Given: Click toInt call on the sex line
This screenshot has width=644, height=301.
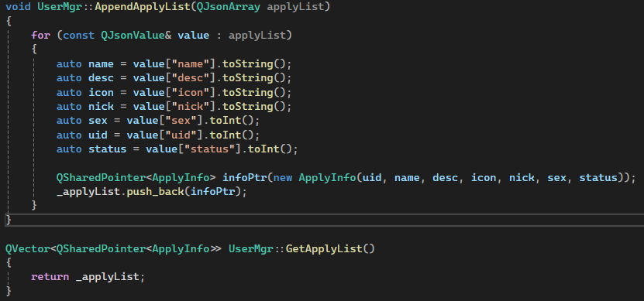Looking at the screenshot, I should (x=226, y=121).
